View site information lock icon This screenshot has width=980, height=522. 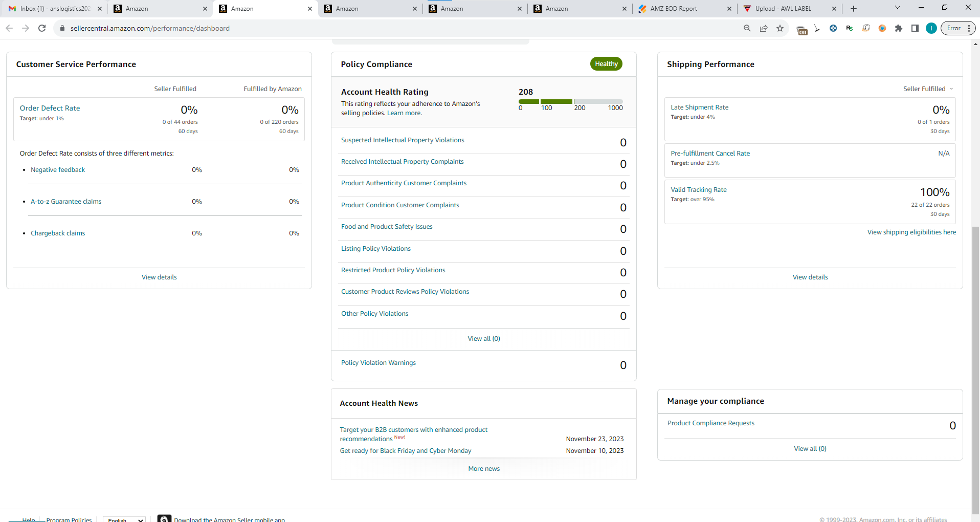(x=62, y=28)
